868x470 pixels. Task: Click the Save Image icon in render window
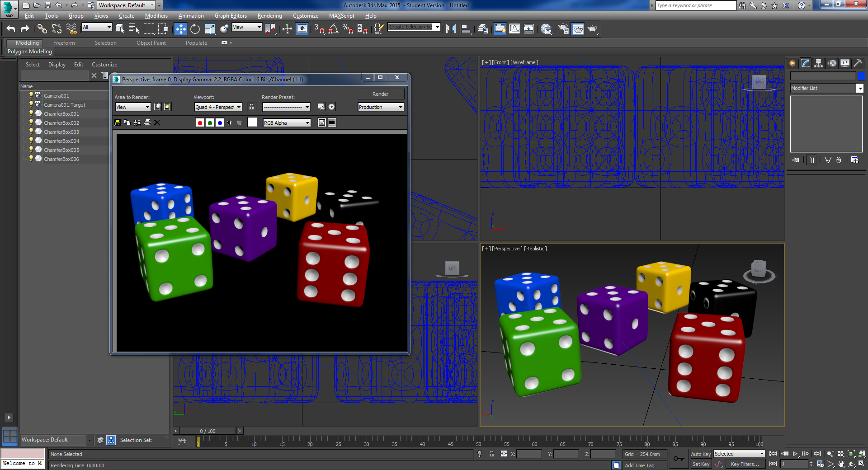[118, 122]
